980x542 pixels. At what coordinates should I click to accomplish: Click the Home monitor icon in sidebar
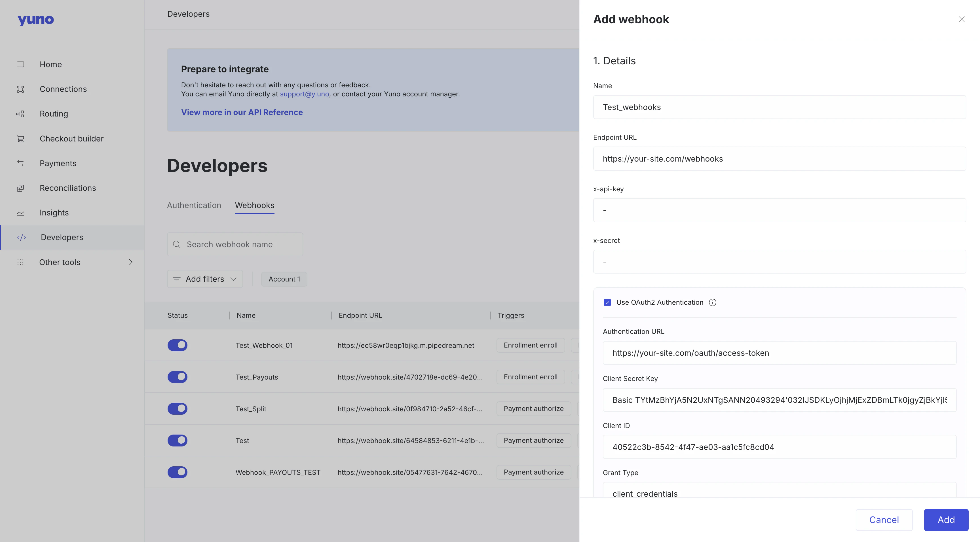coord(20,65)
